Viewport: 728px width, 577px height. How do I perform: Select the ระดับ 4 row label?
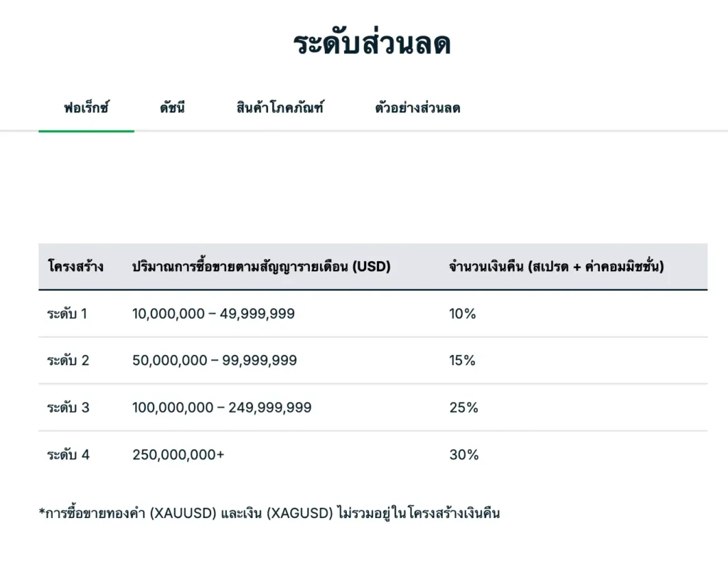click(x=68, y=455)
